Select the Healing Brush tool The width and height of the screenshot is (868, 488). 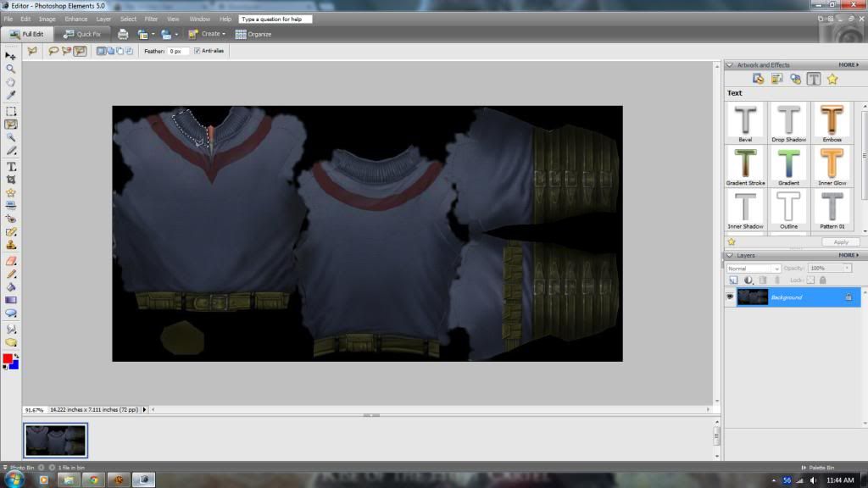[x=10, y=232]
